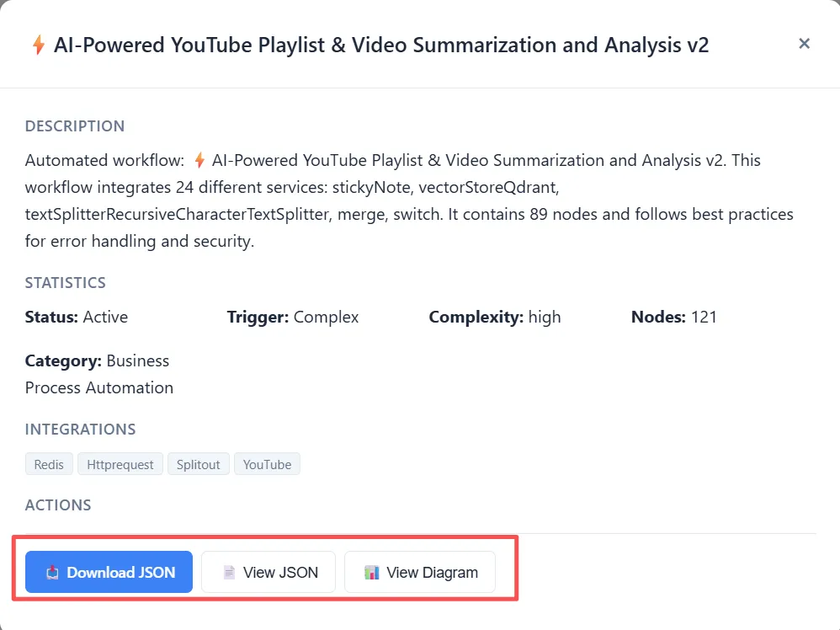Open the View Diagram button label

[x=432, y=573]
